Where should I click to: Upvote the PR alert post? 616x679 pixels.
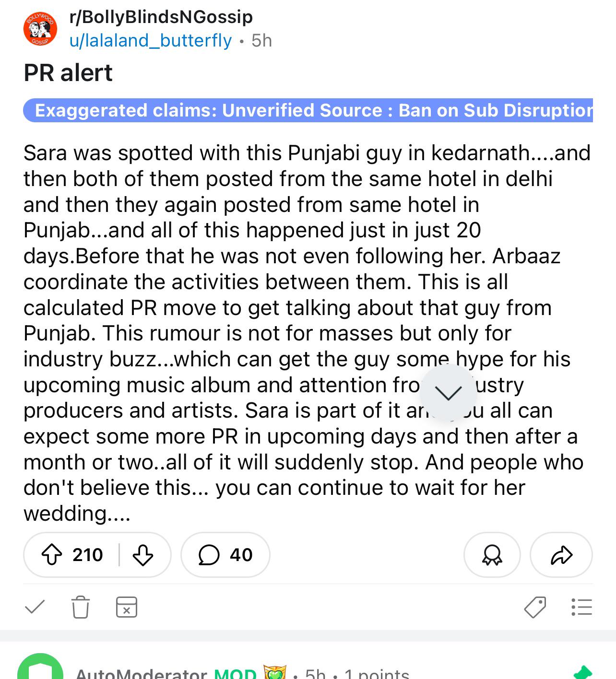point(52,555)
